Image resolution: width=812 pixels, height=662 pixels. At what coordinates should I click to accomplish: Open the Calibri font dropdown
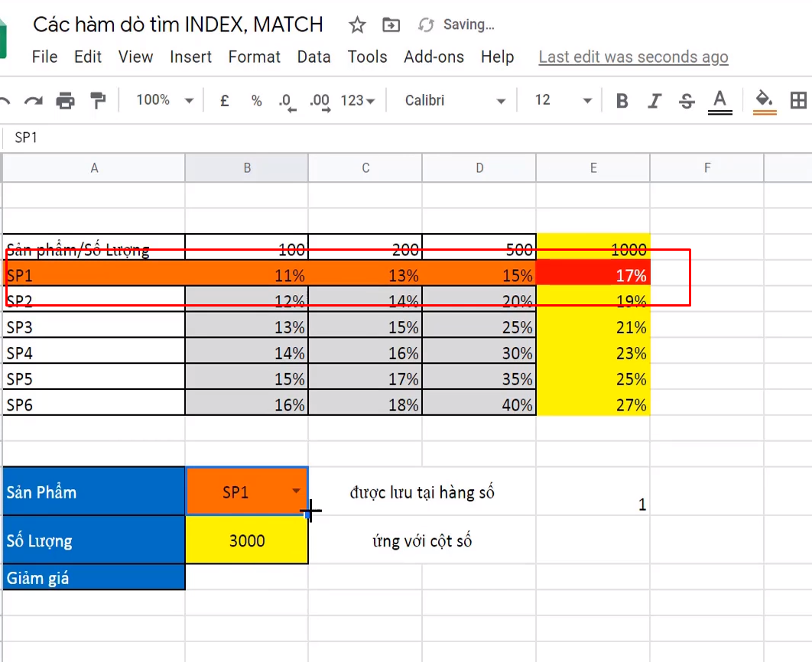(x=455, y=100)
